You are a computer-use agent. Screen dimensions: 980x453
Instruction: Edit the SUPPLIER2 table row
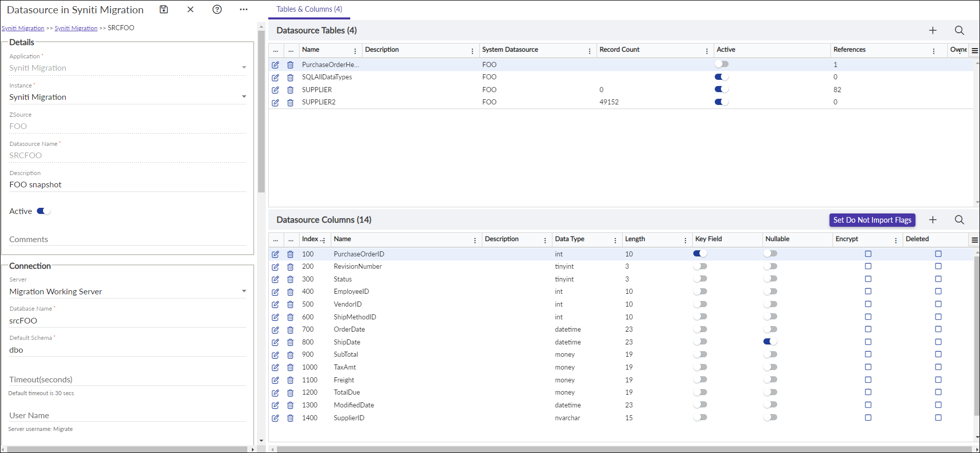pos(275,102)
